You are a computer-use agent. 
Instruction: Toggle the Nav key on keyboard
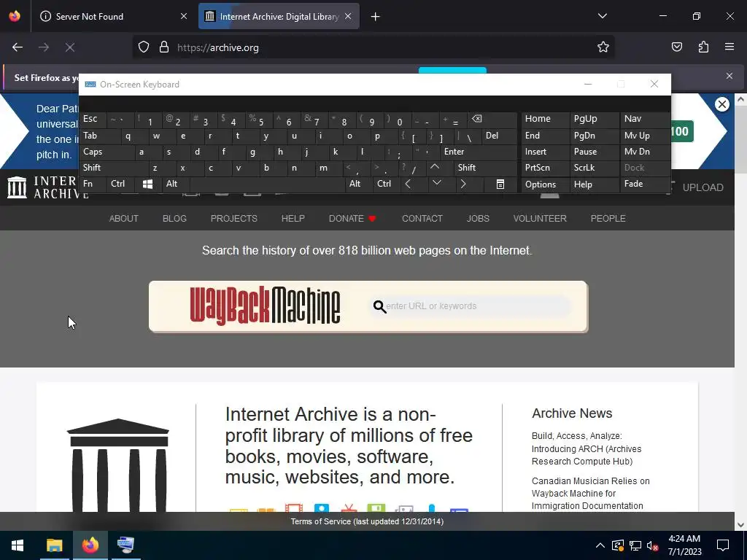click(645, 119)
